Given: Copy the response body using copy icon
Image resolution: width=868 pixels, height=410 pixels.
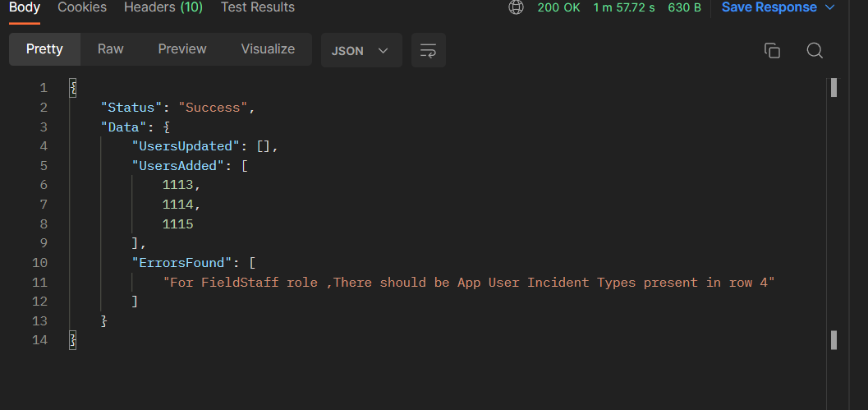Looking at the screenshot, I should 772,50.
